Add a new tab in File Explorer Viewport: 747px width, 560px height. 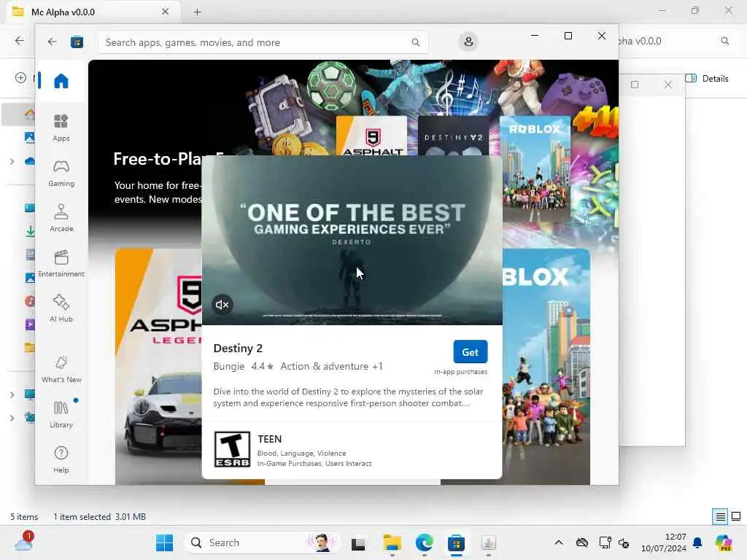197,12
